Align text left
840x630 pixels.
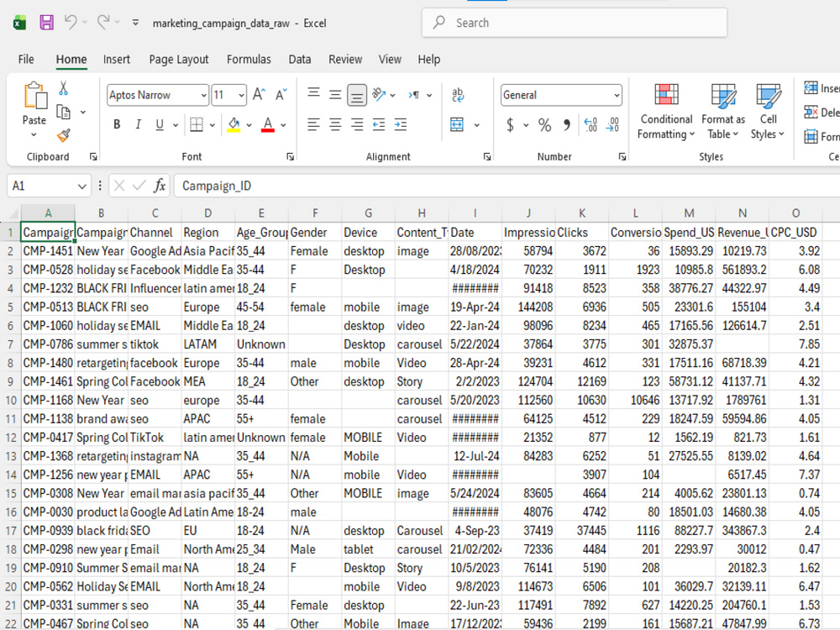[314, 125]
